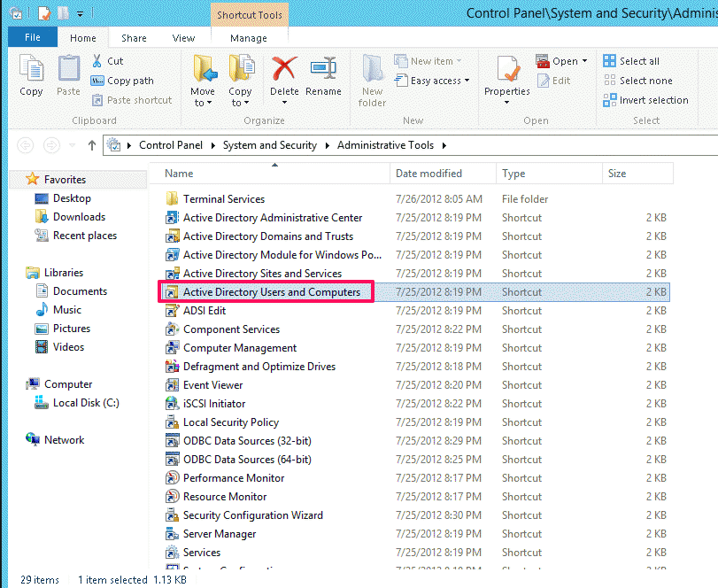
Task: Click Active Directory Domains and Trusts icon
Action: point(172,236)
